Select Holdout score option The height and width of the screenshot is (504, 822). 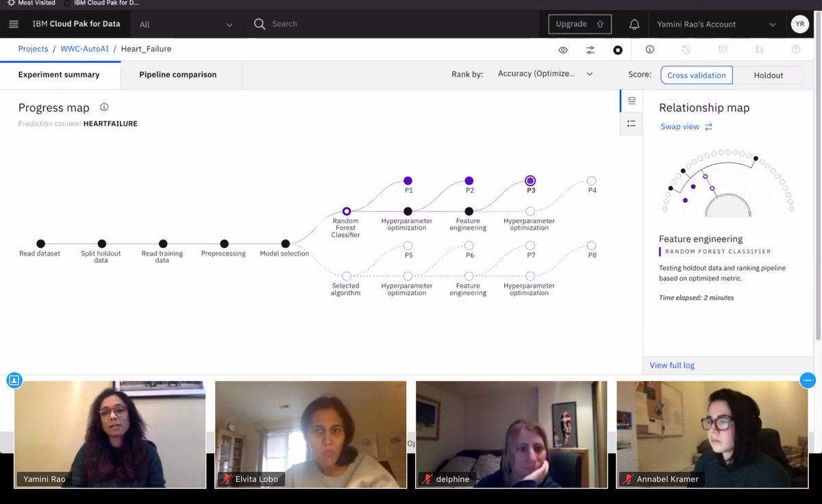769,75
